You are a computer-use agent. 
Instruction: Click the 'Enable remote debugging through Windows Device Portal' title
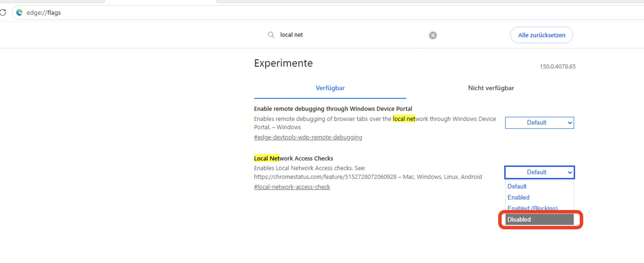(333, 109)
